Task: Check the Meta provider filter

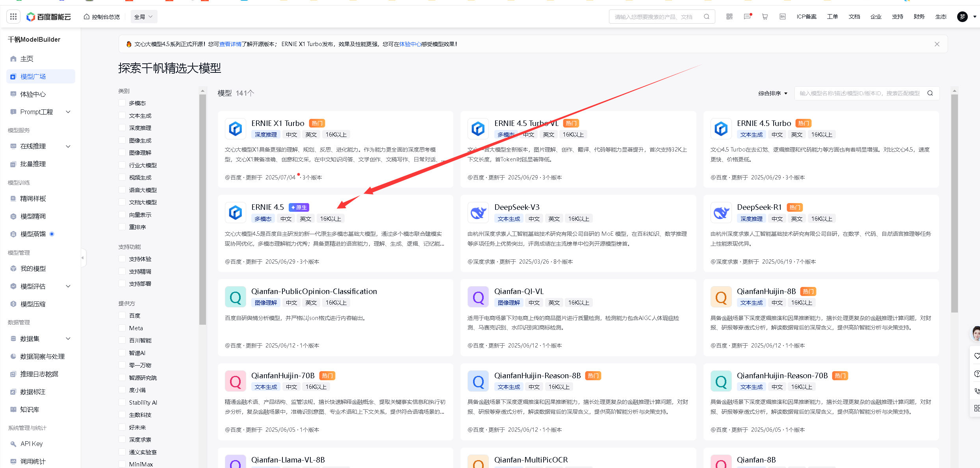Action: point(122,328)
